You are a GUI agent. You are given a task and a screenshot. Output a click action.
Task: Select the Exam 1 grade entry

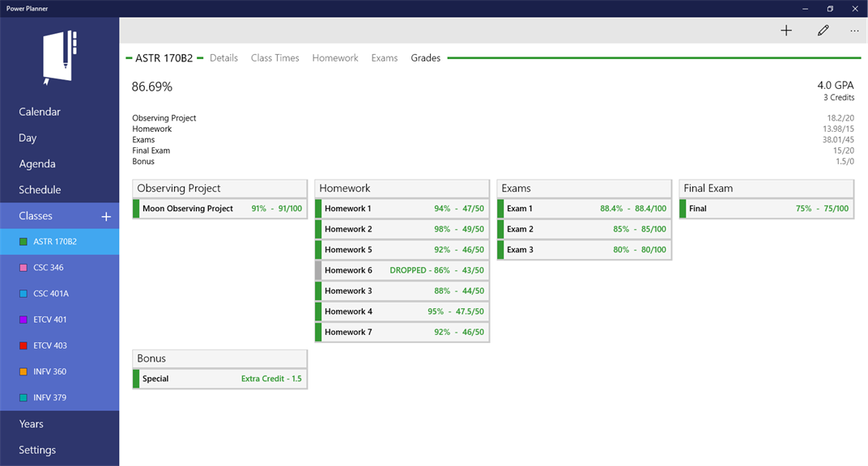coord(585,208)
